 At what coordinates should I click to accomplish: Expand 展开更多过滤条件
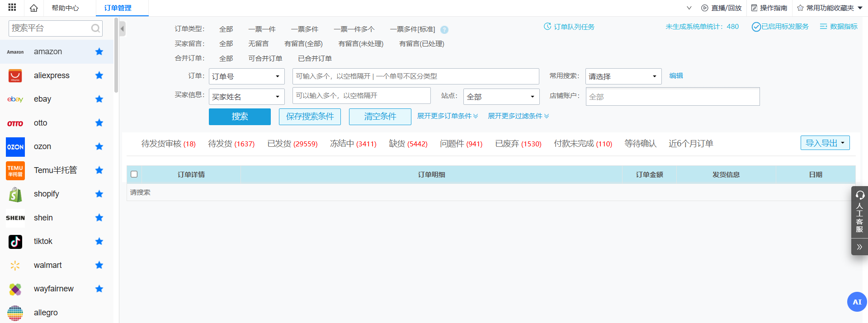(x=519, y=116)
